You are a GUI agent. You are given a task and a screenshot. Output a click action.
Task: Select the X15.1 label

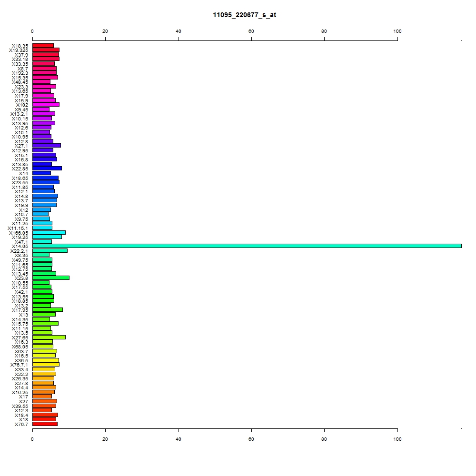21,156
